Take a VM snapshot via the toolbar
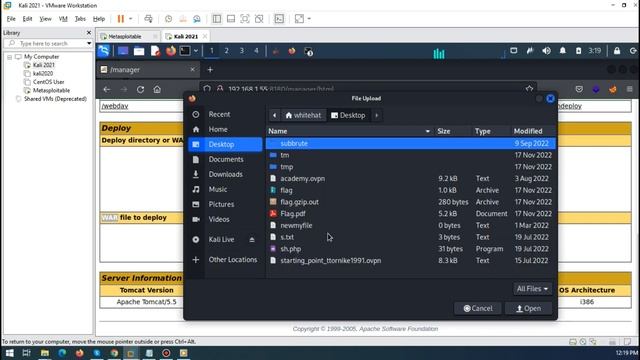Image resolution: width=640 pixels, height=360 pixels. click(x=169, y=19)
